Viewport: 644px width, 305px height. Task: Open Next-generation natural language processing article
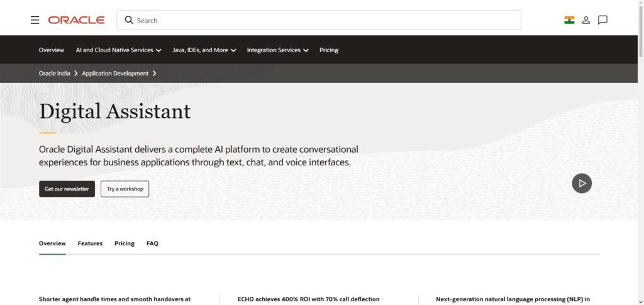[x=513, y=299]
